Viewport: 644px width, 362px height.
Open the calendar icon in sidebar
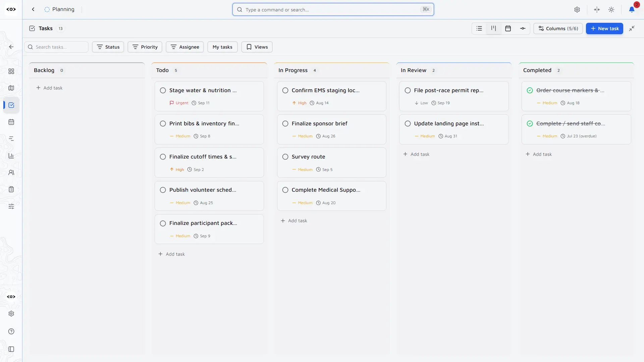coord(11,122)
